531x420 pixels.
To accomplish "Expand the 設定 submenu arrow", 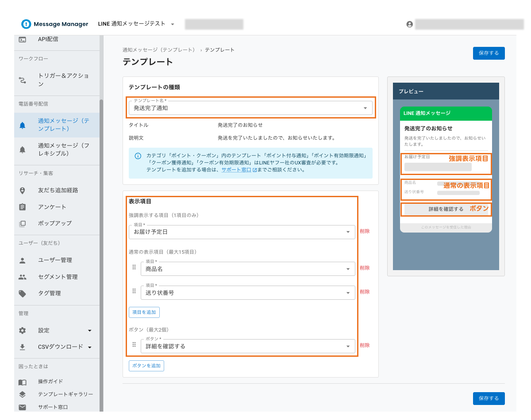I will click(x=89, y=330).
